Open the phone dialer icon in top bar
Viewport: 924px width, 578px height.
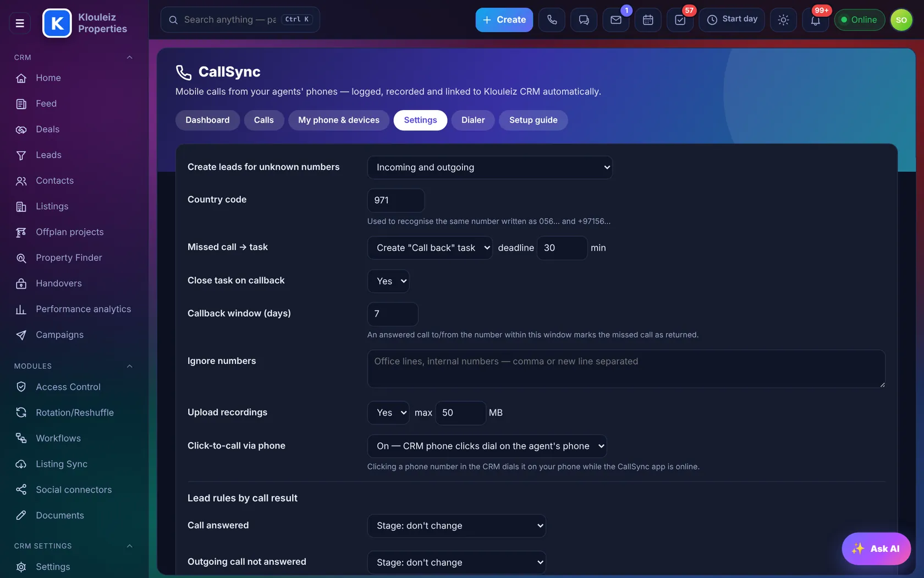[x=552, y=20]
